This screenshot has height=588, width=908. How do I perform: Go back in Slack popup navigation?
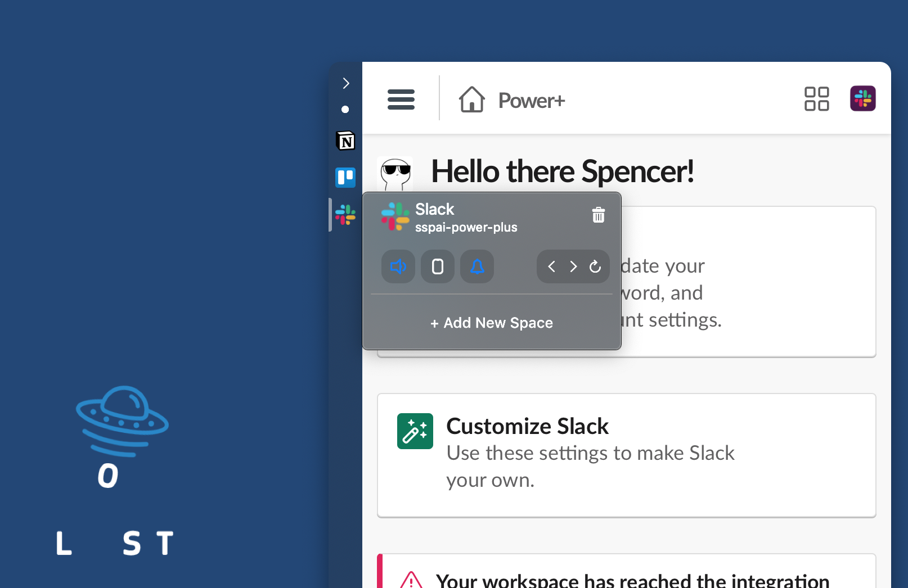552,266
